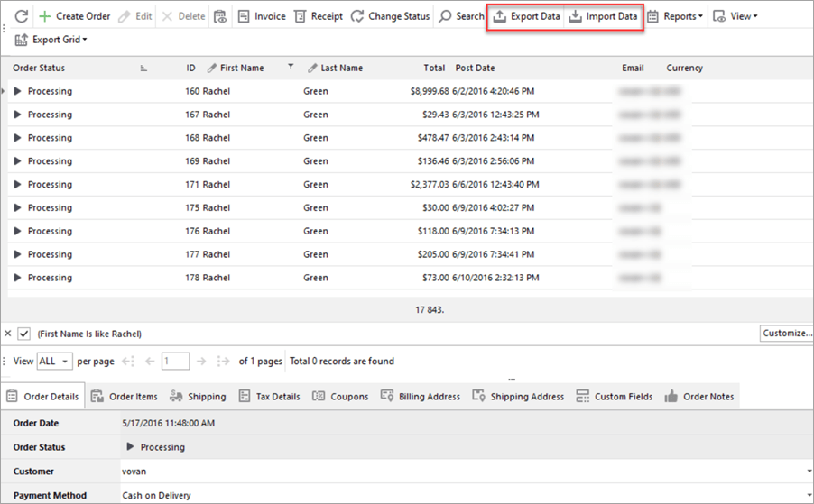Viewport: 814px width, 504px height.
Task: Click the Customize... button
Action: [786, 334]
